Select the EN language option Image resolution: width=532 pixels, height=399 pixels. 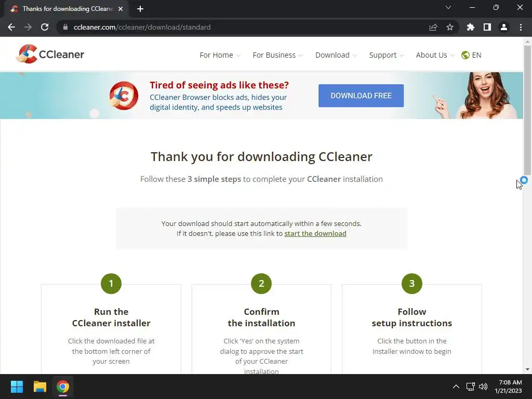click(x=476, y=55)
